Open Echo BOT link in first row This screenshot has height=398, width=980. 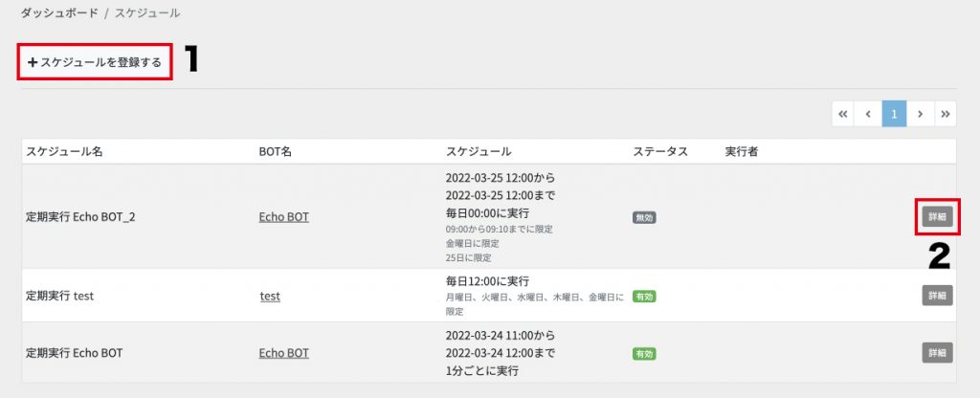283,217
